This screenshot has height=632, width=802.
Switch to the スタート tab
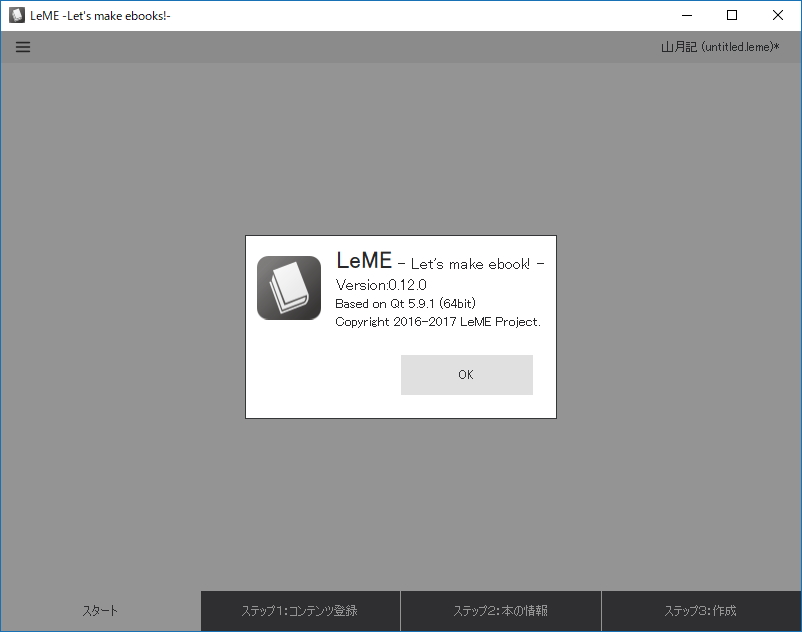[100, 611]
